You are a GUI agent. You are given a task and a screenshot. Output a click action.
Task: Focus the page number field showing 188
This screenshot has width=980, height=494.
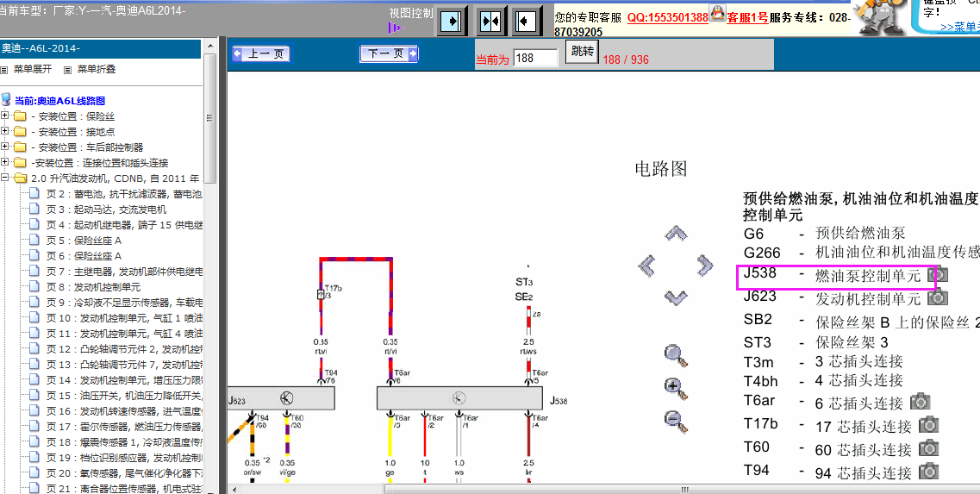(x=535, y=58)
